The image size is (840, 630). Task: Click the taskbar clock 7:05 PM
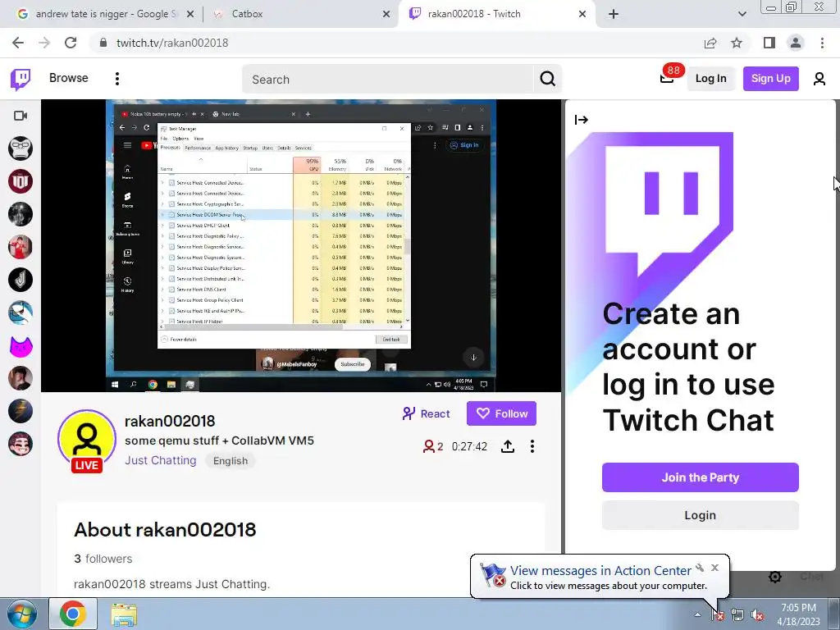(x=798, y=614)
